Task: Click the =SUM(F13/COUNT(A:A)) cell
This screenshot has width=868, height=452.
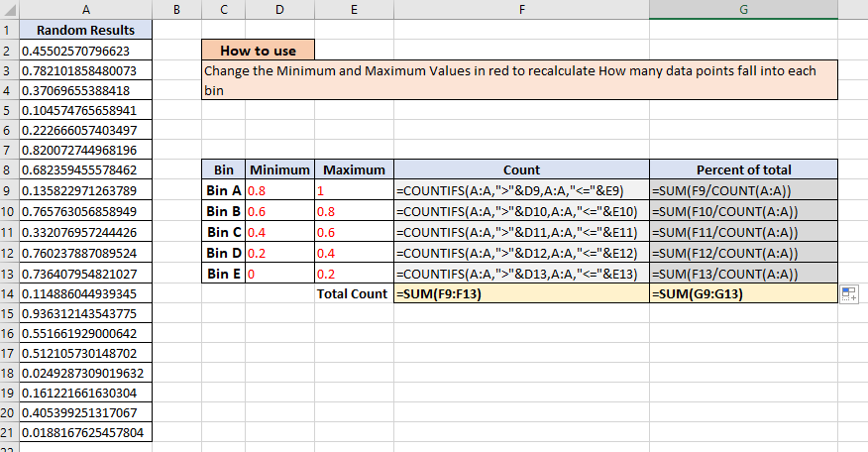Action: pyautogui.click(x=743, y=274)
